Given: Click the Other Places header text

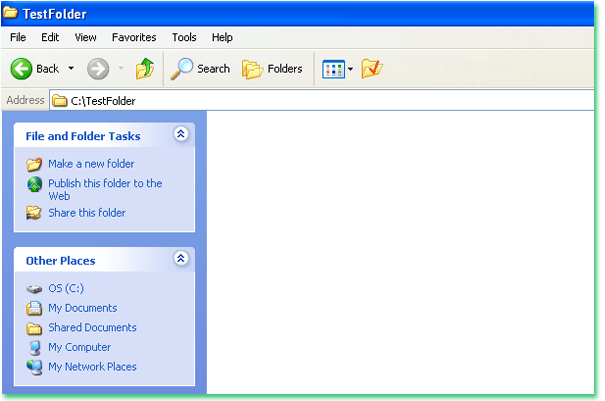Looking at the screenshot, I should point(61,261).
